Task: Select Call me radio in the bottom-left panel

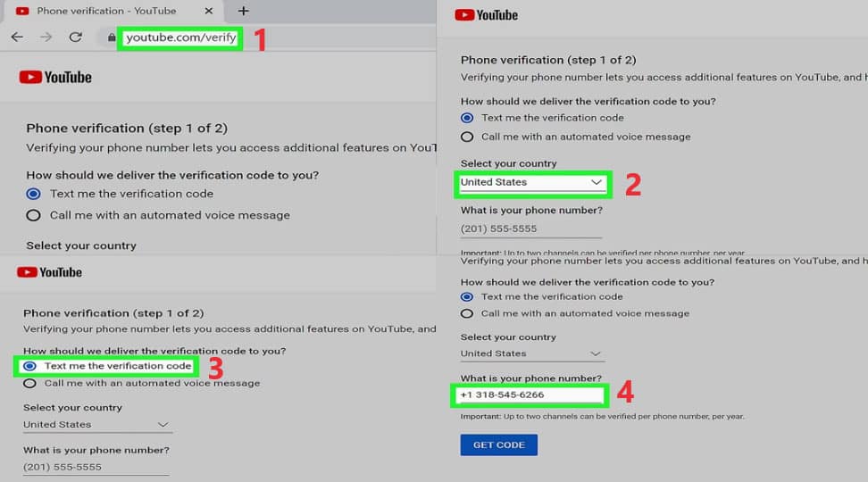Action: point(29,384)
